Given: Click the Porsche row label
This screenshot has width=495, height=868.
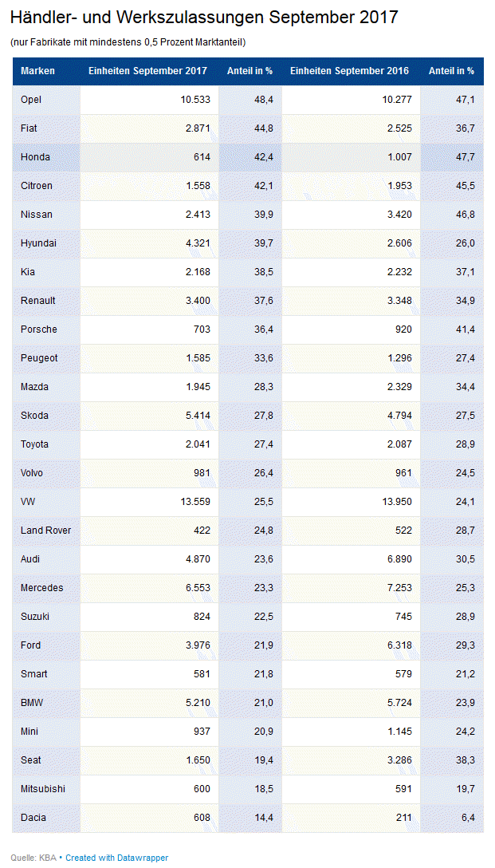Looking at the screenshot, I should click(x=39, y=329).
